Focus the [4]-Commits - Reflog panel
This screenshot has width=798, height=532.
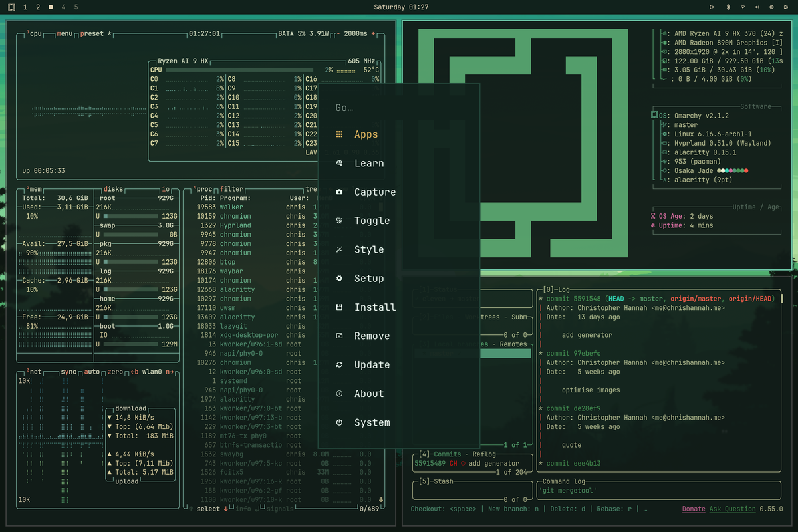472,463
